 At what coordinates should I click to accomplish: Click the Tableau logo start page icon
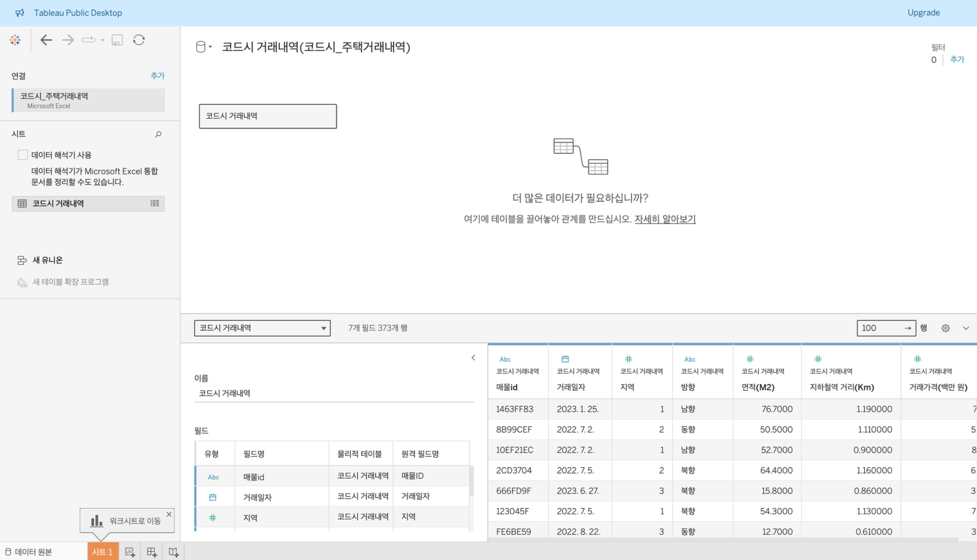pos(15,40)
